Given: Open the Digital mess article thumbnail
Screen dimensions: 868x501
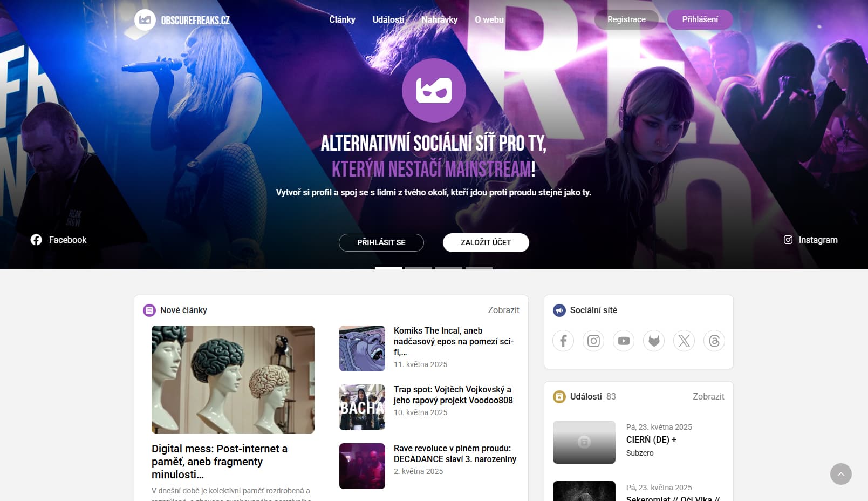Looking at the screenshot, I should (233, 379).
